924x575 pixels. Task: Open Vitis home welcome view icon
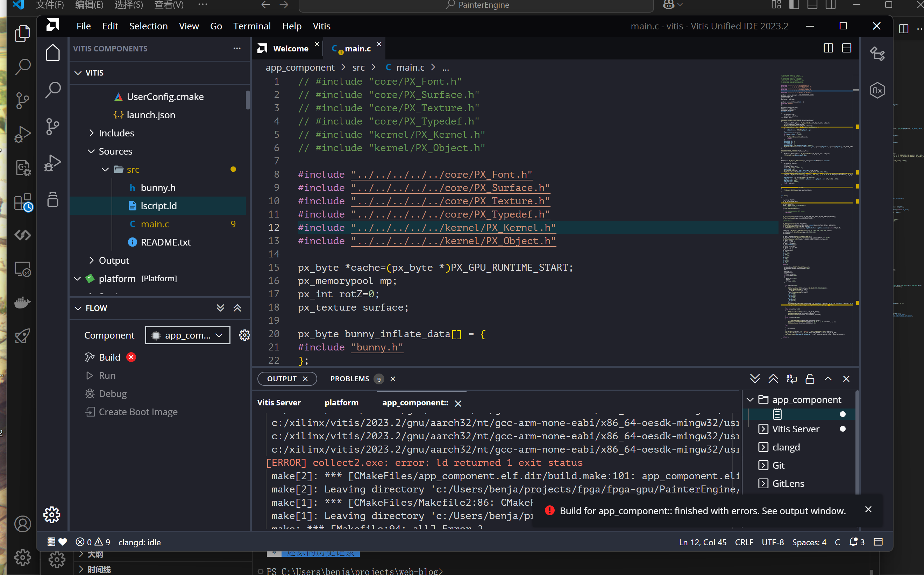coord(53,52)
